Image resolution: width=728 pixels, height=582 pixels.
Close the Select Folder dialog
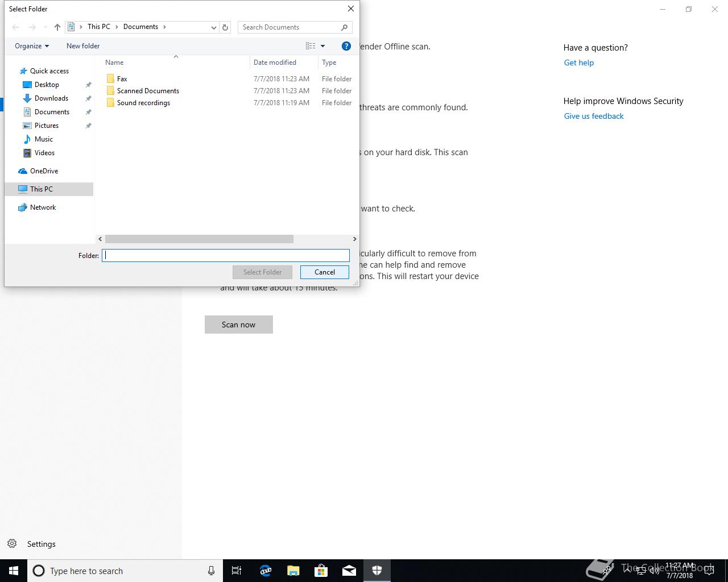pos(351,9)
